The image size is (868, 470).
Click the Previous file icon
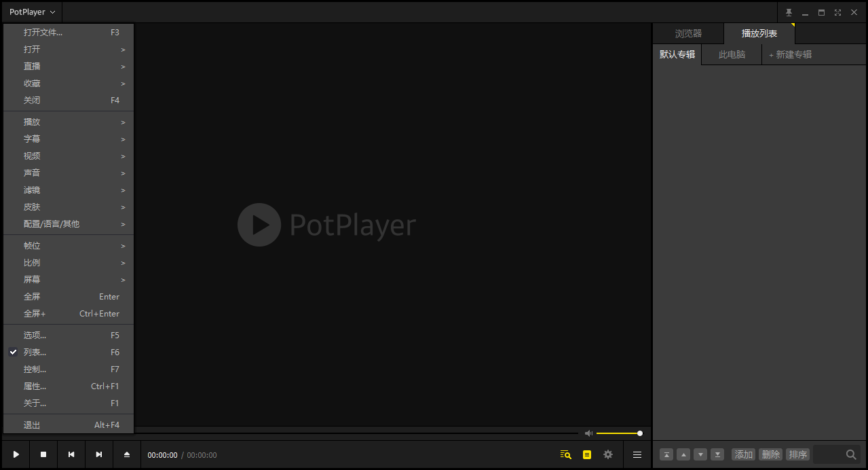click(71, 454)
